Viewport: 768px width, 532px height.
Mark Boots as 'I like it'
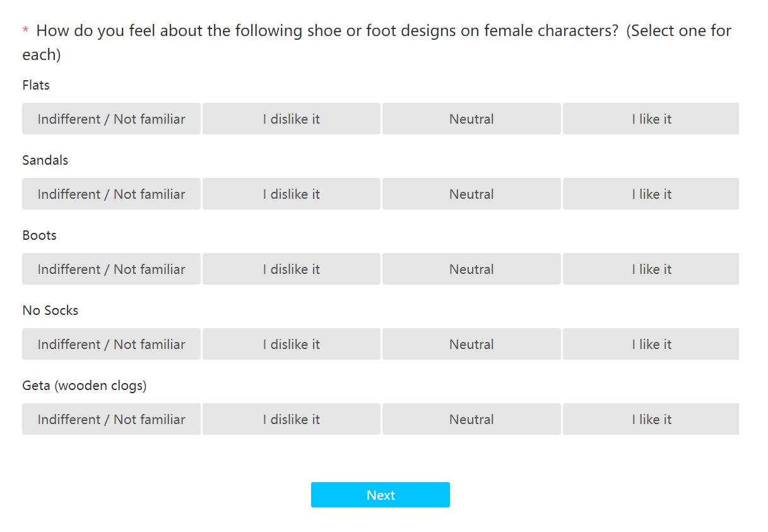pyautogui.click(x=651, y=269)
